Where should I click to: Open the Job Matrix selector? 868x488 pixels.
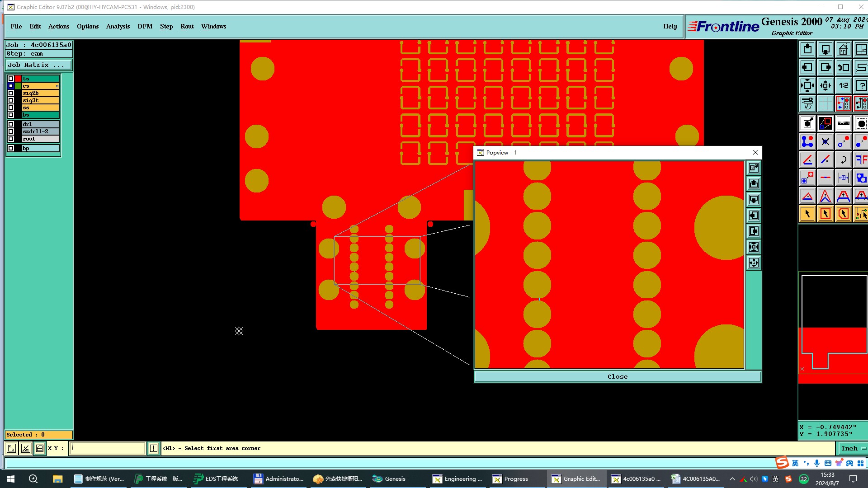pos(38,65)
